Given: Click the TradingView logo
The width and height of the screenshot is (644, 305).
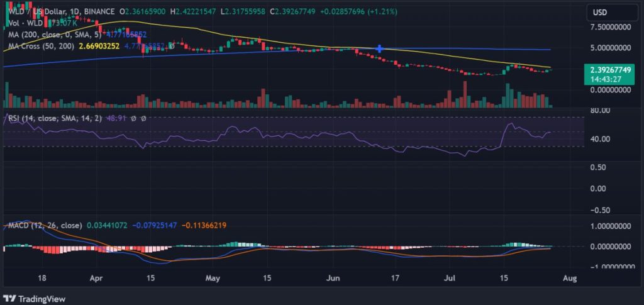Looking at the screenshot, I should pyautogui.click(x=34, y=299).
